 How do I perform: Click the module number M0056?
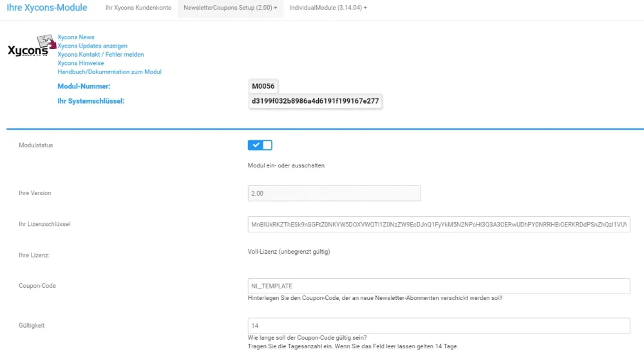point(263,86)
